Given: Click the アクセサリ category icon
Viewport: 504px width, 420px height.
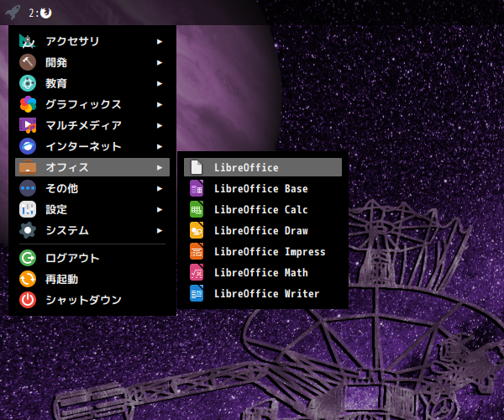Looking at the screenshot, I should (28, 41).
